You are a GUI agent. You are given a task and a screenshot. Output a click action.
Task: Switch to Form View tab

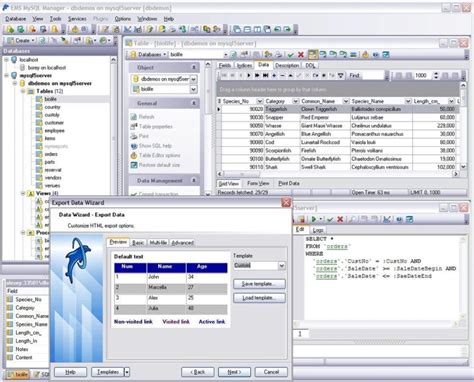pos(258,183)
